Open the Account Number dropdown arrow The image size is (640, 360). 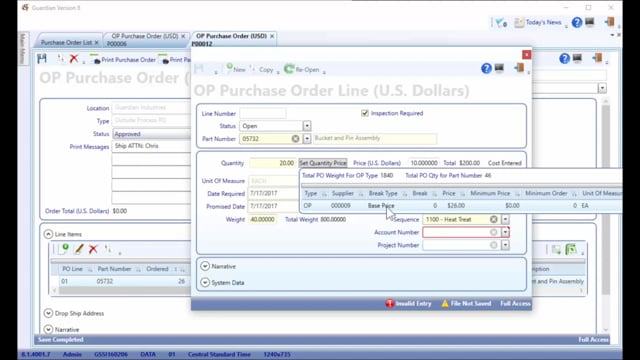click(x=505, y=232)
